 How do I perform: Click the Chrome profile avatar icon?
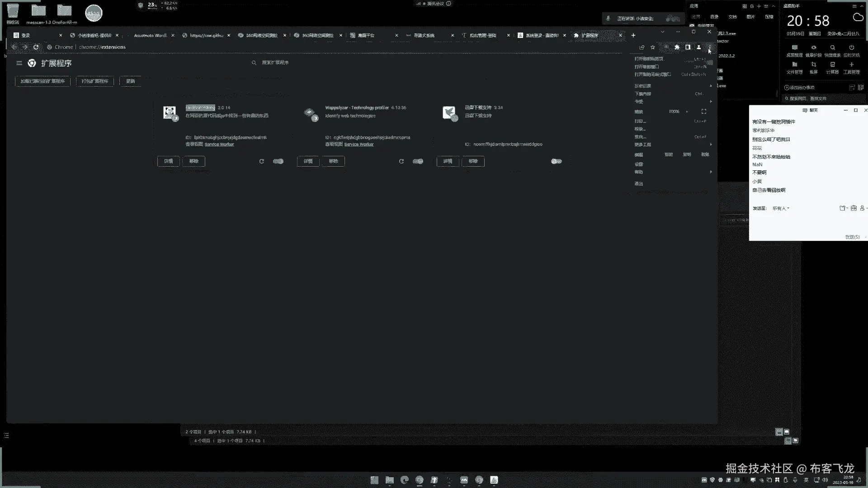click(x=698, y=47)
